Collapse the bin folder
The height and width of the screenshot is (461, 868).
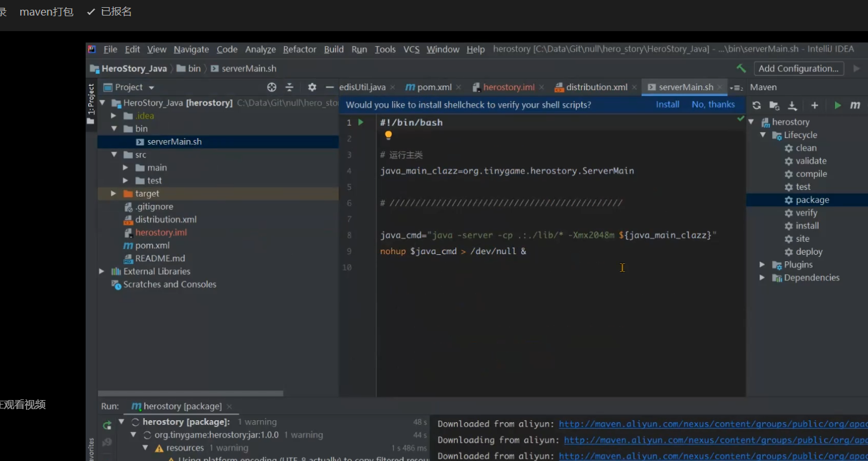coord(114,128)
